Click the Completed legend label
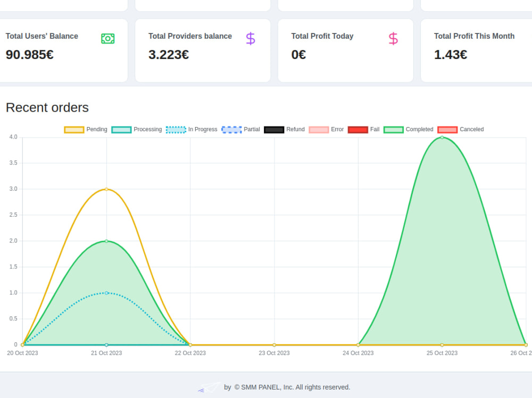 coord(419,130)
